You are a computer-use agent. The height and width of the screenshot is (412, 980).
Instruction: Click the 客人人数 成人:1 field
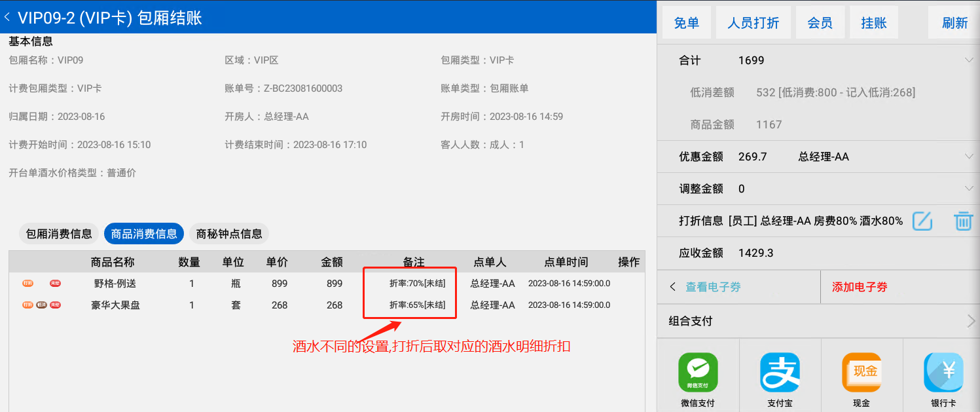click(x=482, y=145)
